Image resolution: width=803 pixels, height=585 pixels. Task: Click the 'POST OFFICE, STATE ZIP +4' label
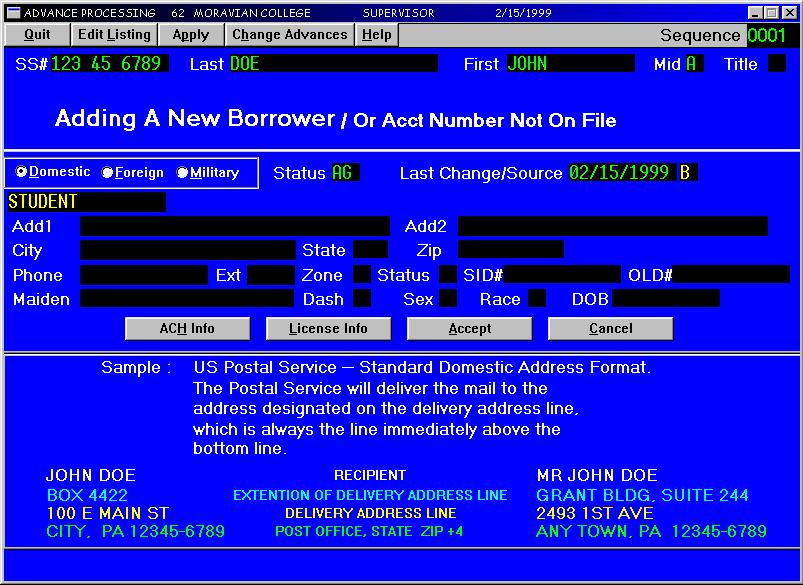point(369,531)
